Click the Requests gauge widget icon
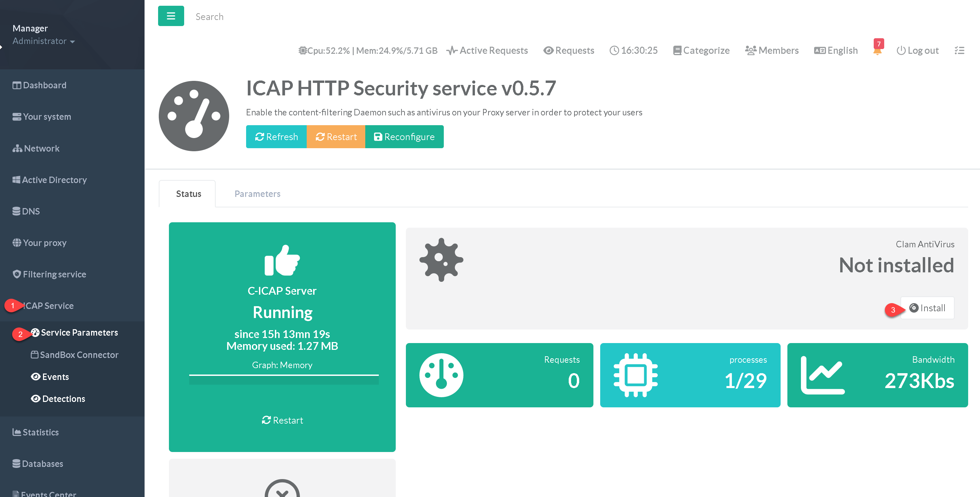Screen dimensions: 980x497 [x=441, y=375]
